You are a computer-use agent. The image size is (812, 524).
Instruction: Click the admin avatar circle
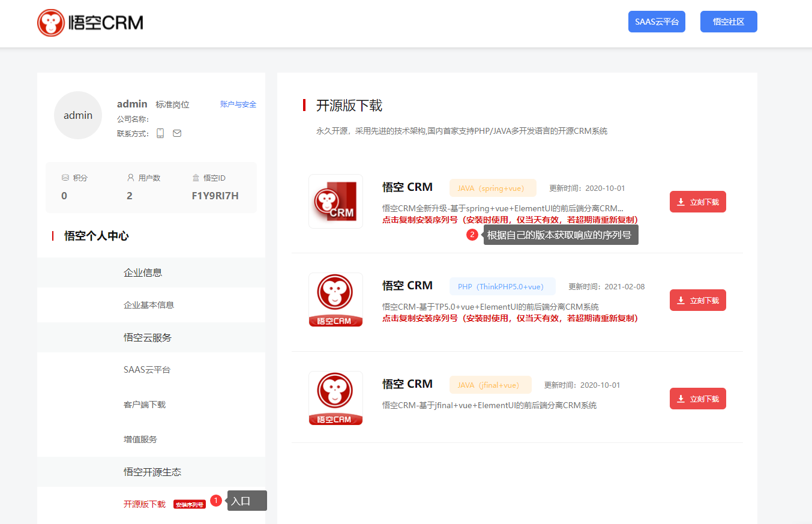coord(78,115)
